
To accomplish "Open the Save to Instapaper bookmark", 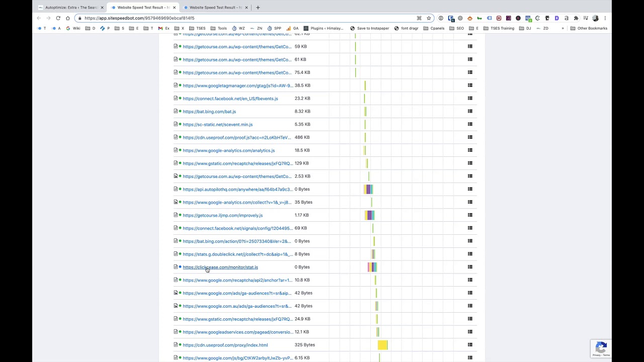I will (x=369, y=28).
